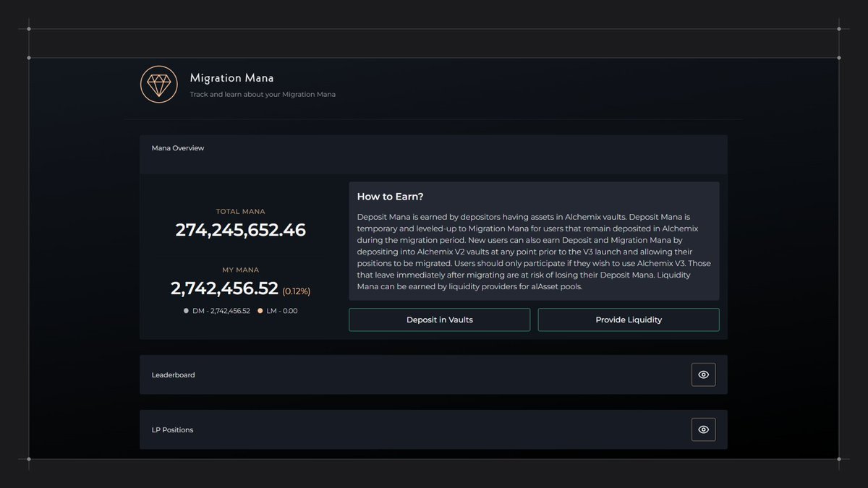Click the (0.12%) share percentage

296,291
